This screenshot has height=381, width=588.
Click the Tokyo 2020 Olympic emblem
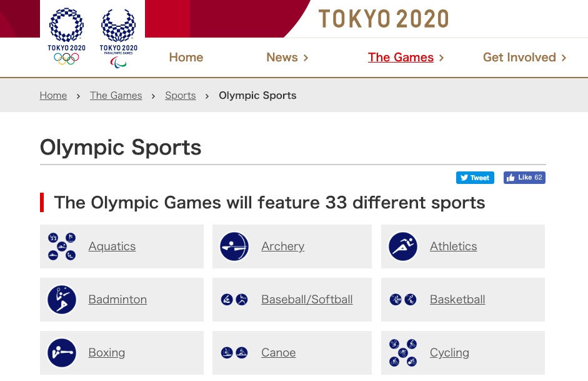pos(66,36)
